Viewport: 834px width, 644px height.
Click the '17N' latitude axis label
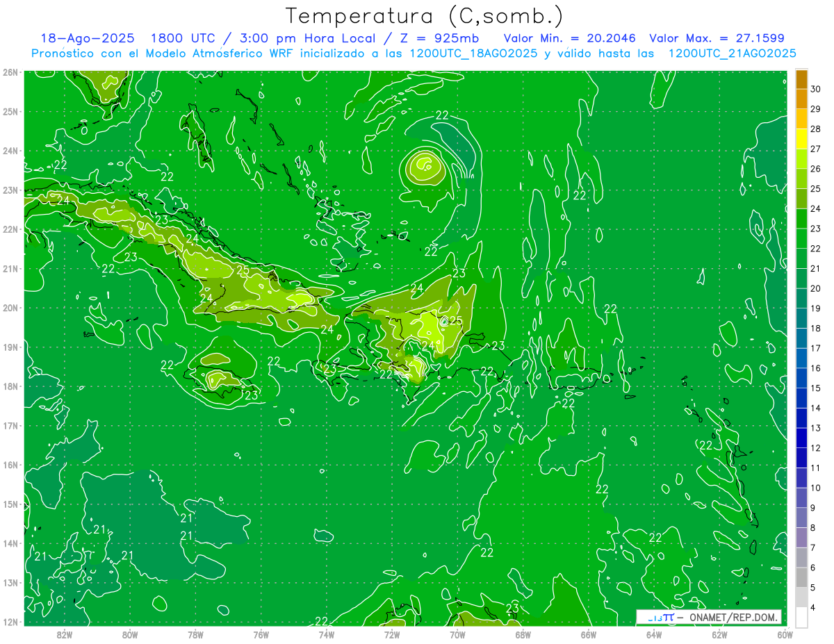coord(10,425)
